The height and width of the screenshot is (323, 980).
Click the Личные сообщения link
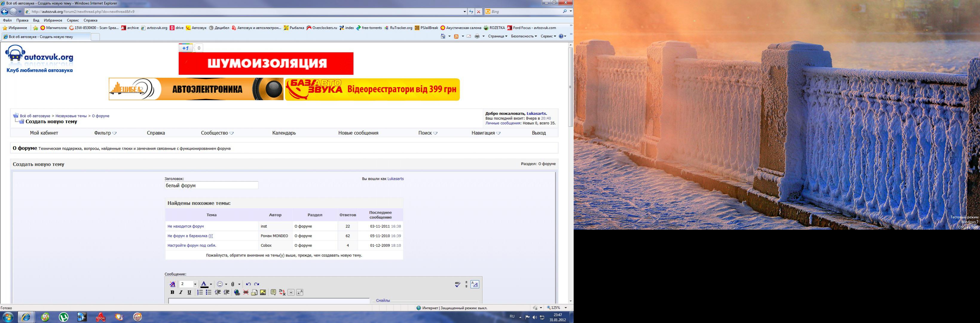tap(503, 123)
